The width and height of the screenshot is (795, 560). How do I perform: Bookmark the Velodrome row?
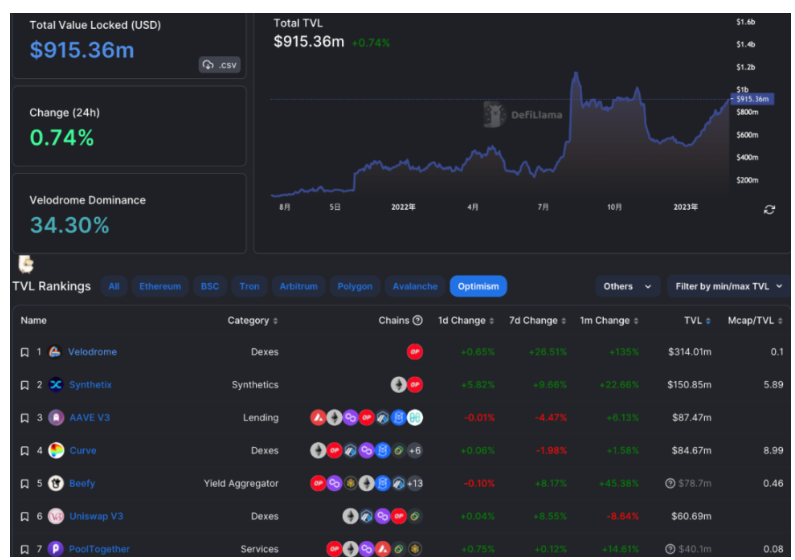click(24, 352)
